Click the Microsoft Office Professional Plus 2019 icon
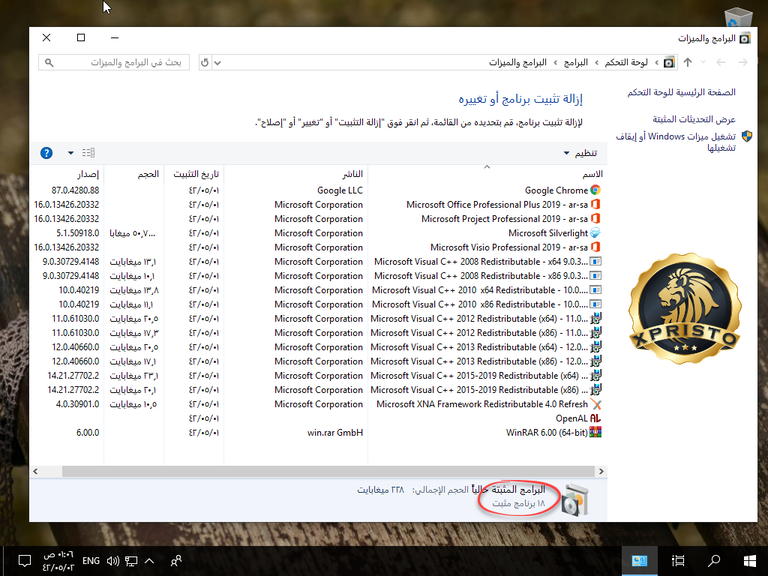The width and height of the screenshot is (768, 576). [x=596, y=204]
